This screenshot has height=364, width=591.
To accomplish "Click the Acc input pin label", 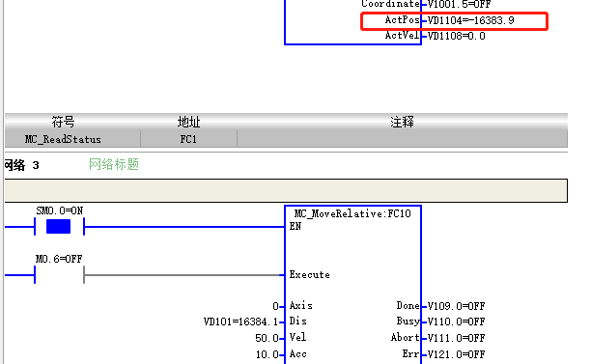I will [x=297, y=353].
